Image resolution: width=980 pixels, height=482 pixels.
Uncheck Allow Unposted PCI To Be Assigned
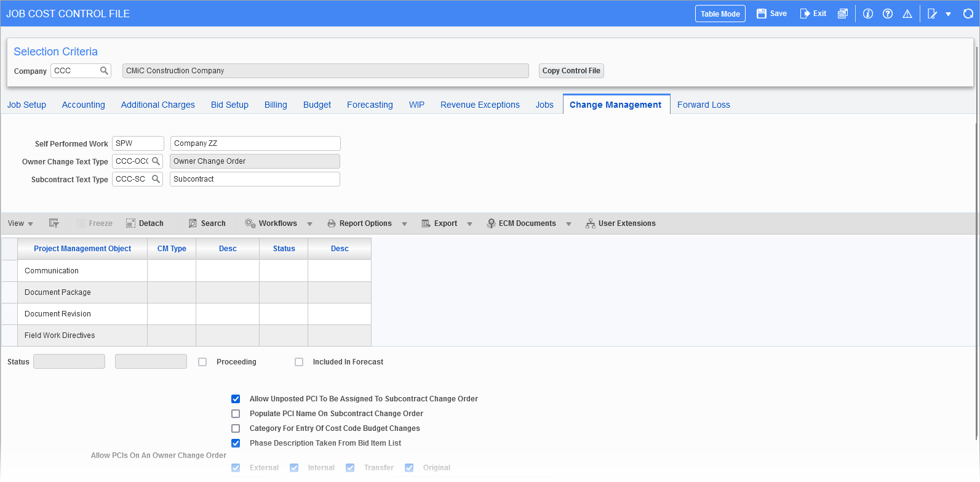pos(236,399)
